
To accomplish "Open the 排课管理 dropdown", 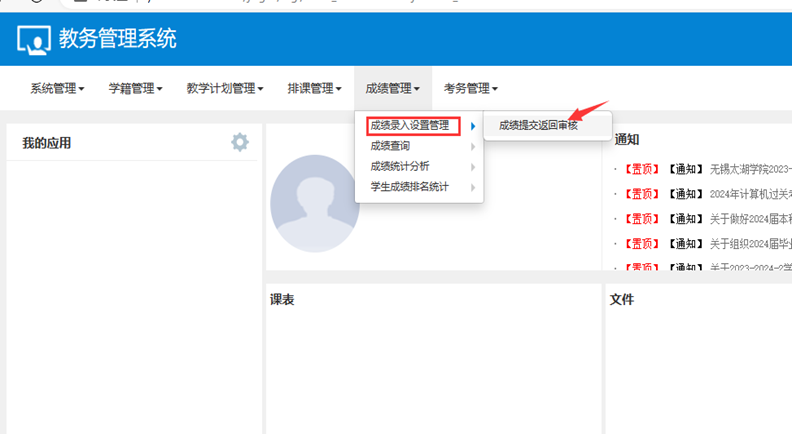I will coord(314,89).
